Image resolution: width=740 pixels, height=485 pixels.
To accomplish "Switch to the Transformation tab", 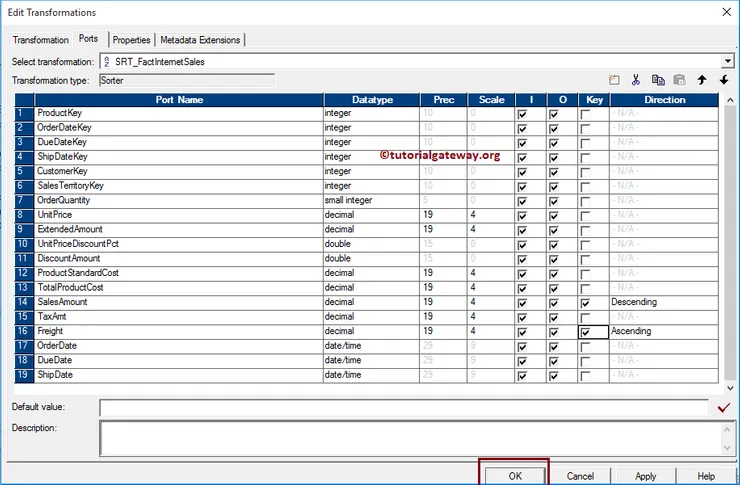I will [41, 40].
